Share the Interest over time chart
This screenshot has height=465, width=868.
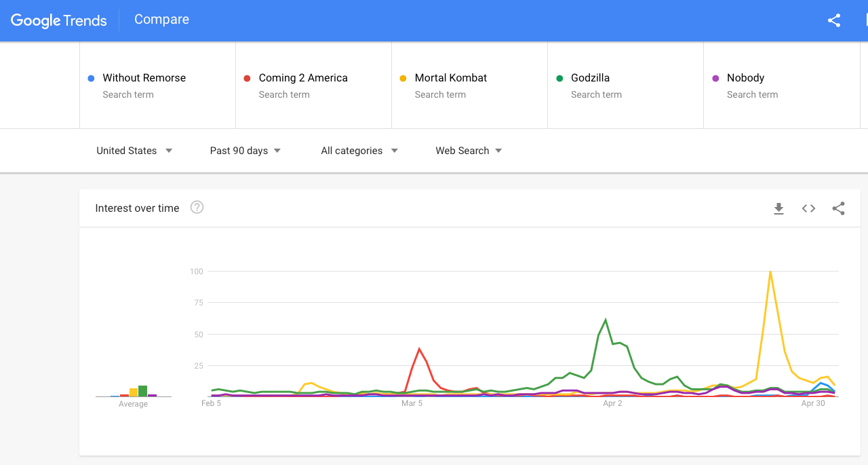838,208
